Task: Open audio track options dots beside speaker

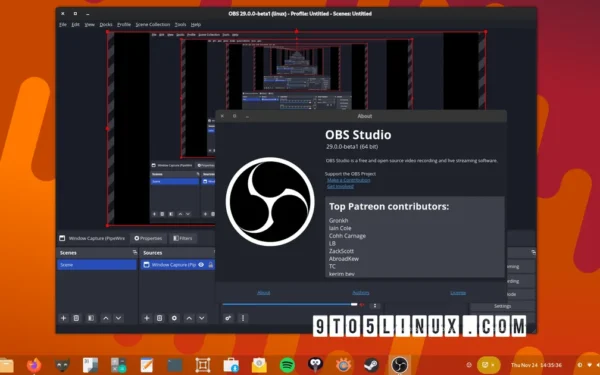Action: [x=375, y=305]
